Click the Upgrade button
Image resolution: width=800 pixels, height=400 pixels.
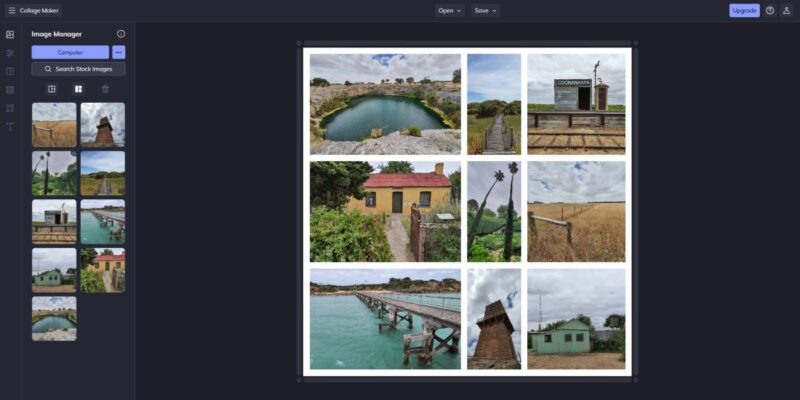pos(744,11)
